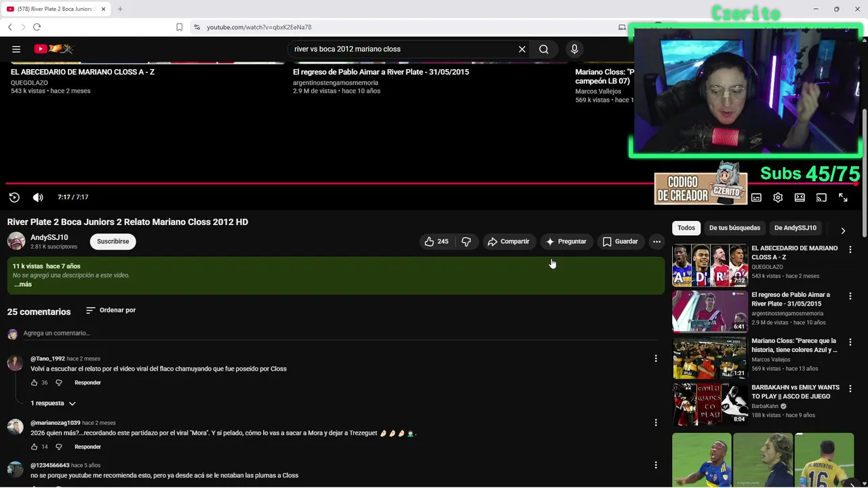
Task: Cast video to a device
Action: tap(821, 197)
